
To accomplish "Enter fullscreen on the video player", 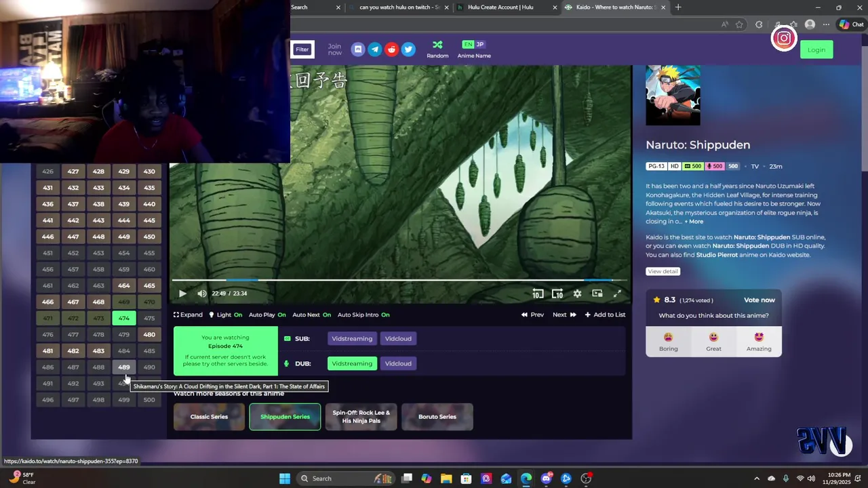I will 617,293.
